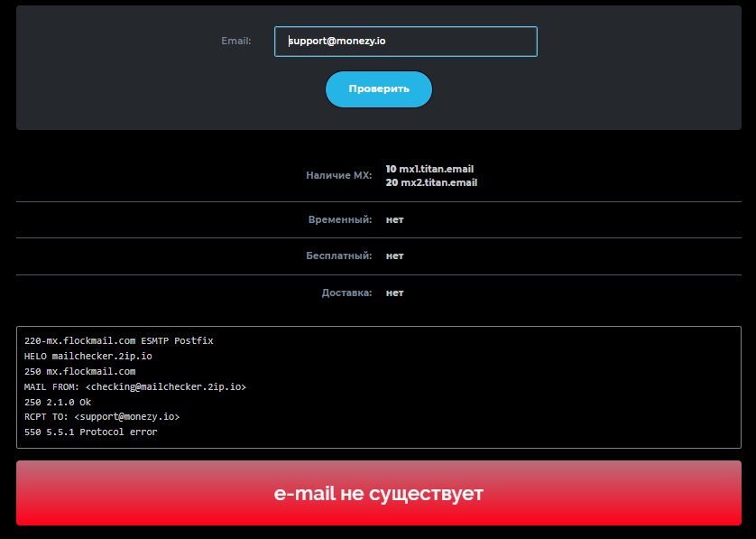Click the Бесплатный row label
This screenshot has height=539, width=756.
338,256
